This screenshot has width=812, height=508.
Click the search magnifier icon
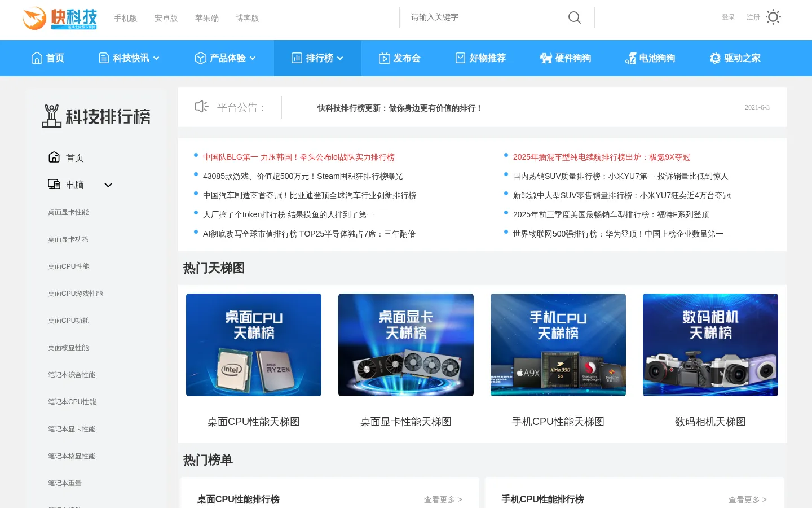tap(575, 17)
